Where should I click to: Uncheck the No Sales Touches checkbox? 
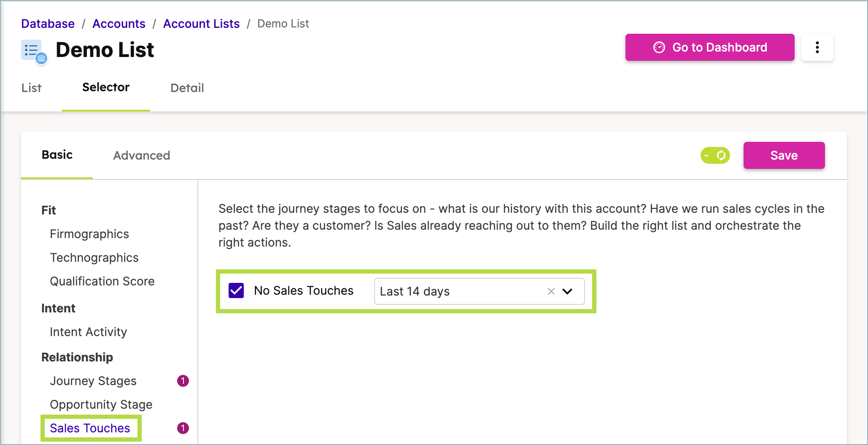pyautogui.click(x=236, y=290)
